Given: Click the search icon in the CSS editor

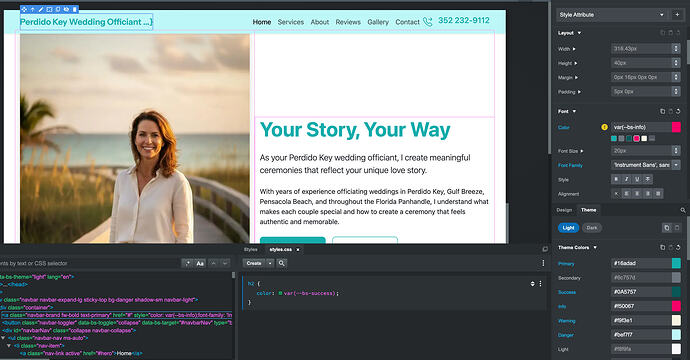Looking at the screenshot, I should (x=282, y=263).
